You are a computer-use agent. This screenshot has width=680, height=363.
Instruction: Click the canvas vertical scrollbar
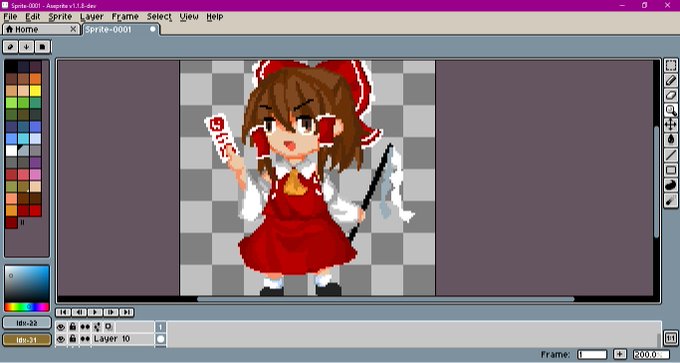[657, 182]
